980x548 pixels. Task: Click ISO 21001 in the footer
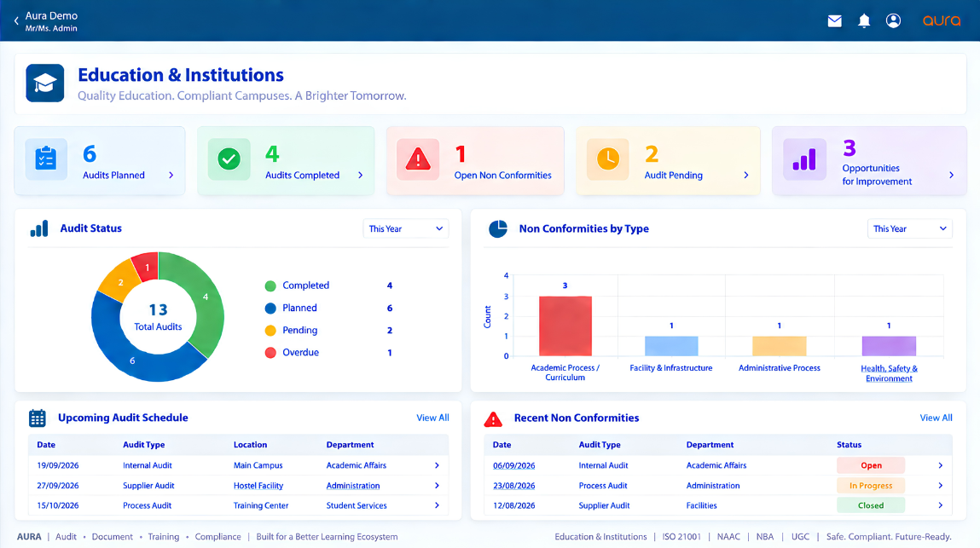(681, 537)
